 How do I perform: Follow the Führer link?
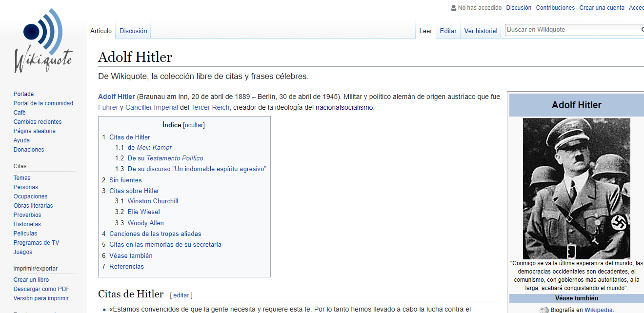point(108,107)
